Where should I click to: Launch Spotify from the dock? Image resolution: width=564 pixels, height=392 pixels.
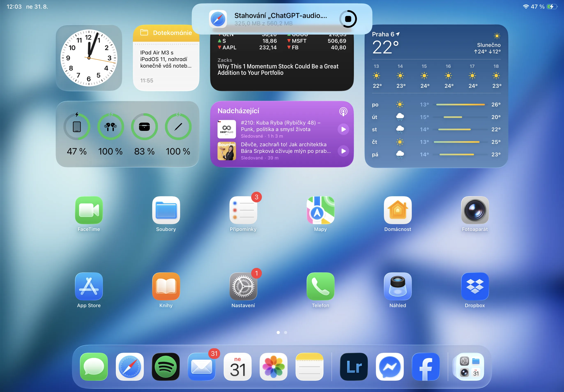166,367
